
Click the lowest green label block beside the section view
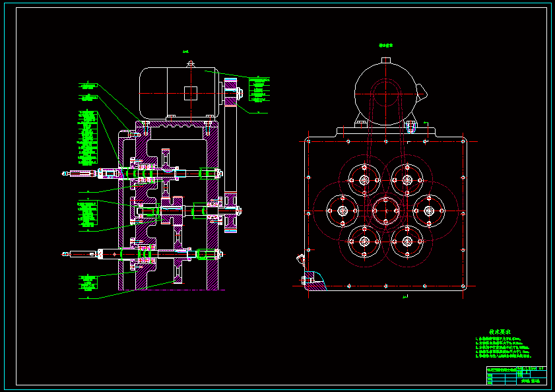tap(87, 283)
